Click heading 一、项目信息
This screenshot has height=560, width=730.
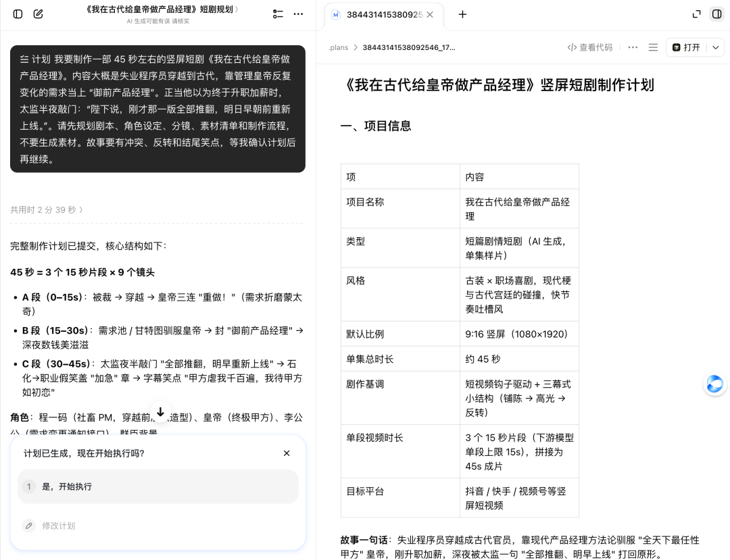(376, 126)
